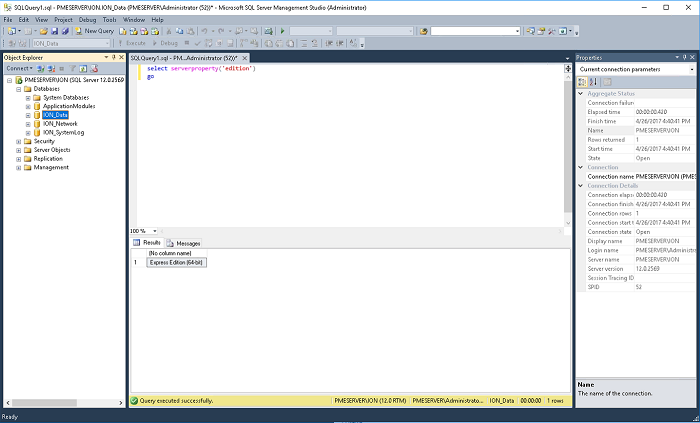Viewport: 700px width, 423px height.
Task: Expand the System Databases folder
Action: [28, 98]
